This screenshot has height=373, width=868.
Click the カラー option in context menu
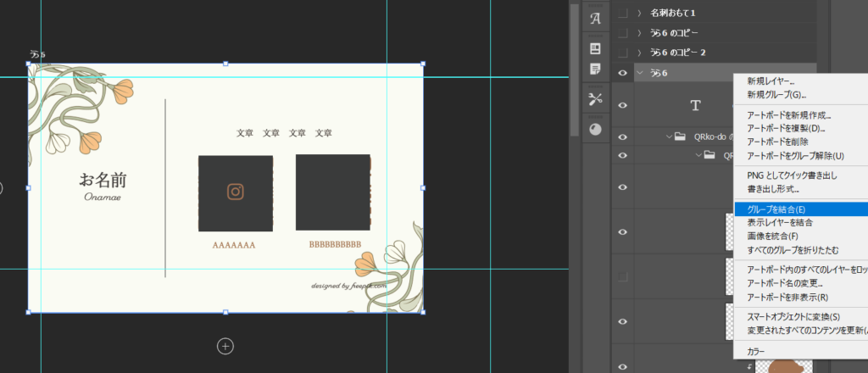[x=756, y=351]
